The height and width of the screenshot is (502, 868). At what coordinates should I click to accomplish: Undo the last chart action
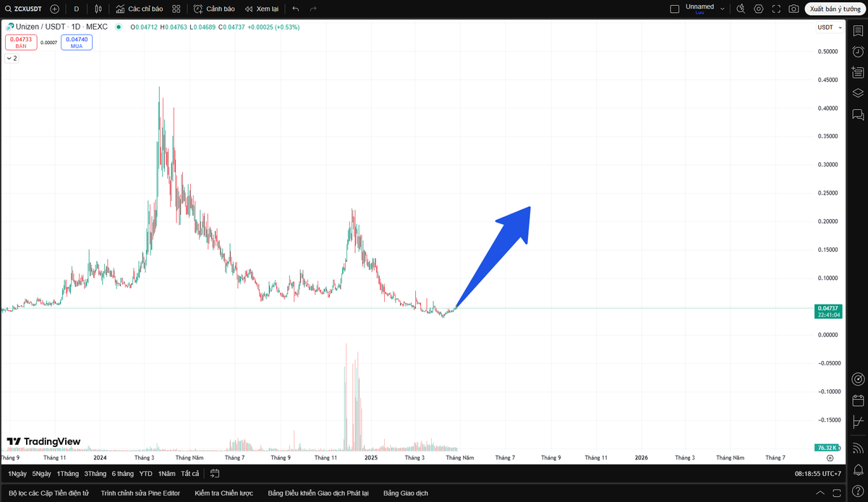pyautogui.click(x=296, y=9)
